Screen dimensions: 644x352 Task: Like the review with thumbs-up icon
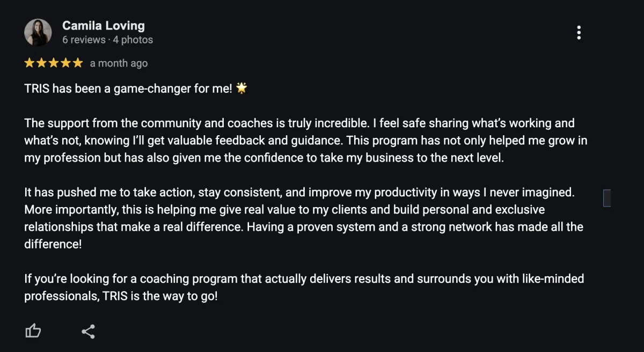pos(33,331)
